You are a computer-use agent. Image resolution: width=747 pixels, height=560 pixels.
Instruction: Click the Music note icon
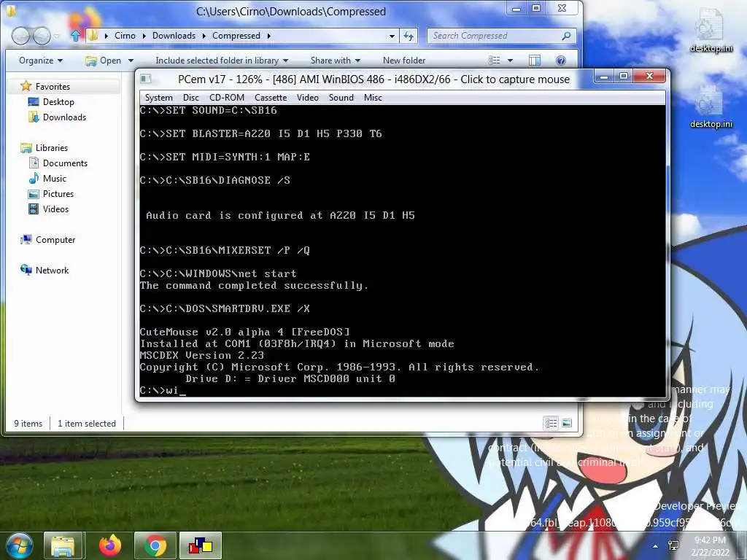pyautogui.click(x=34, y=178)
